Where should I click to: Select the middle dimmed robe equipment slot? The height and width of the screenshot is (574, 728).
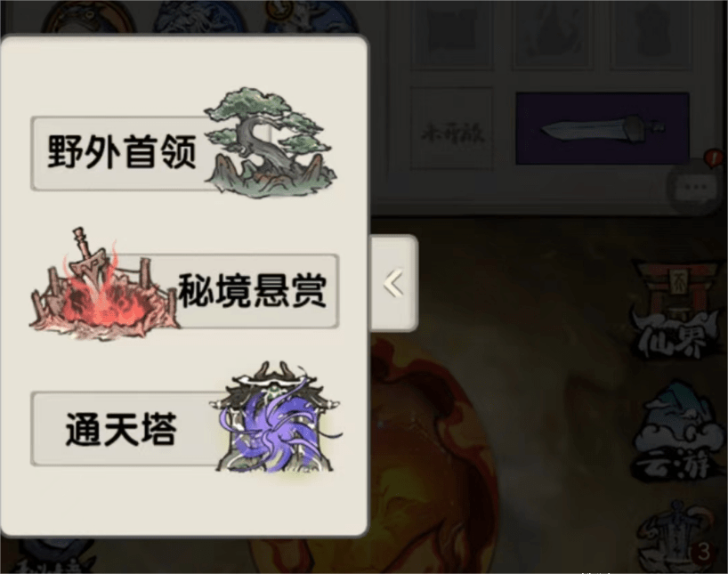pos(553,35)
